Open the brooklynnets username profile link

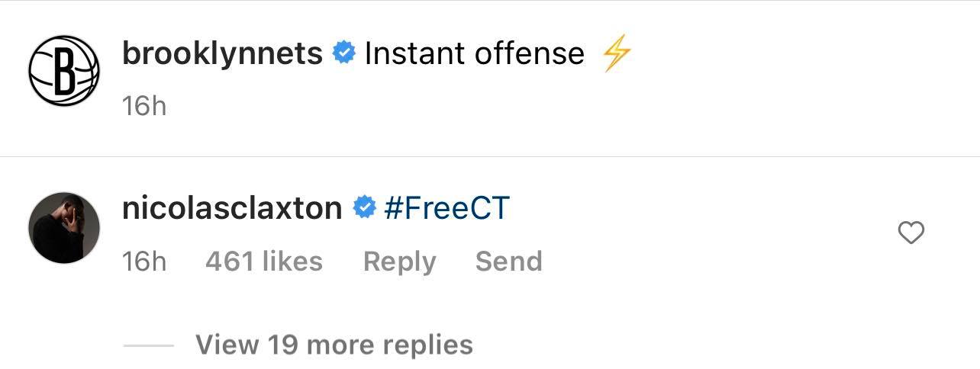tap(222, 53)
